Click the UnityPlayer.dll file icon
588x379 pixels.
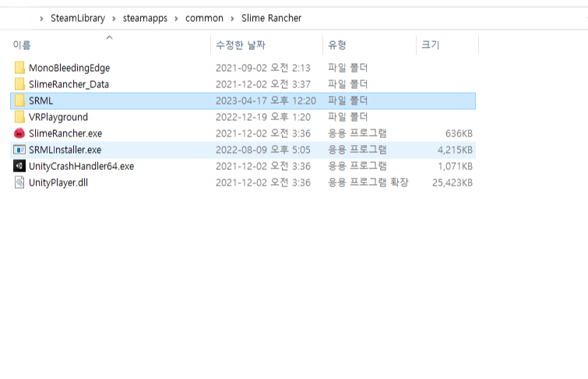(19, 182)
